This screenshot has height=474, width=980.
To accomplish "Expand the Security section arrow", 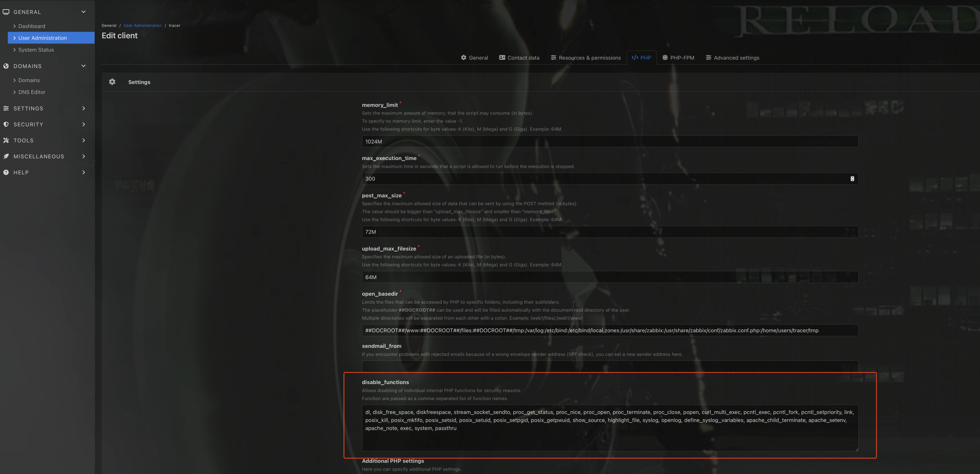I will click(x=84, y=124).
